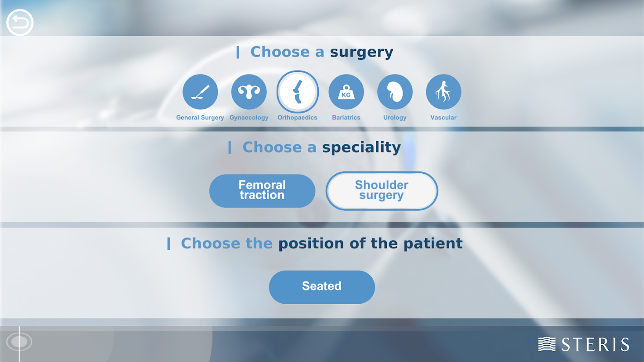The image size is (644, 362).
Task: Choose the Seated patient position
Action: (x=322, y=286)
